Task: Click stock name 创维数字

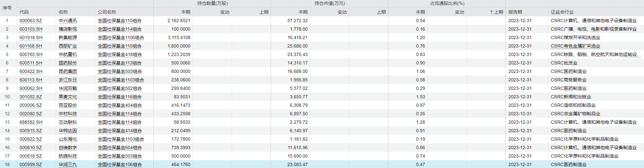Action: 68,147
